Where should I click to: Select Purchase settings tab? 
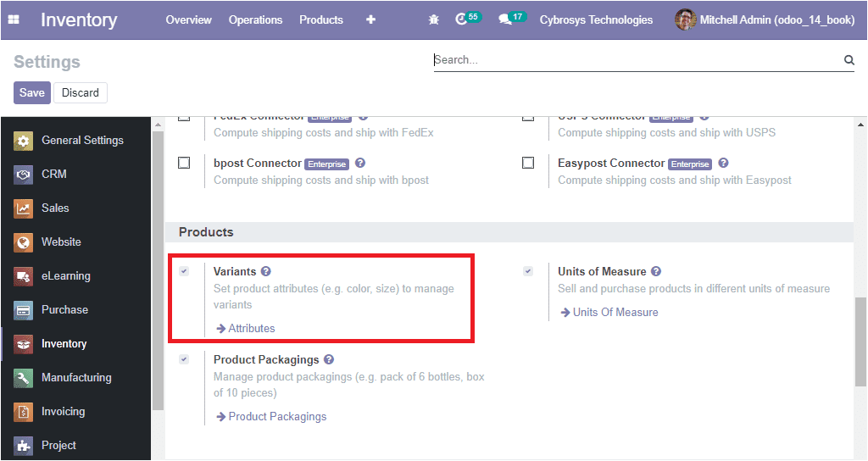point(64,310)
